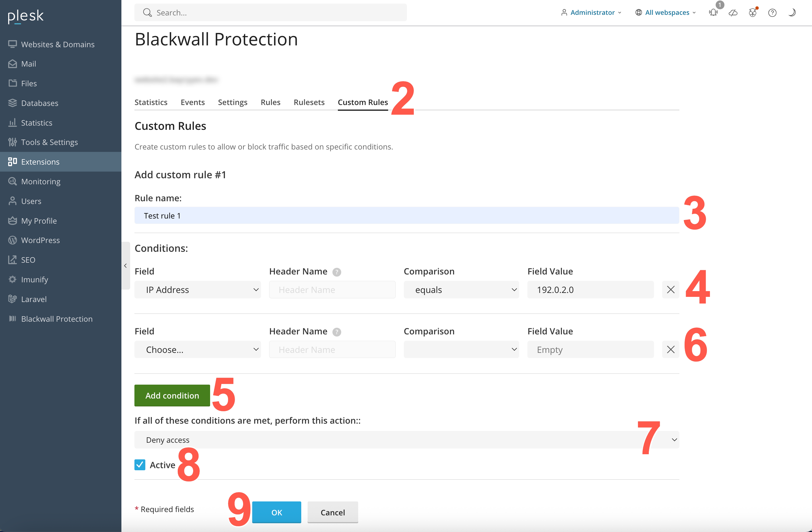Expand the All webspaces selector
Image resolution: width=812 pixels, height=532 pixels.
[666, 13]
